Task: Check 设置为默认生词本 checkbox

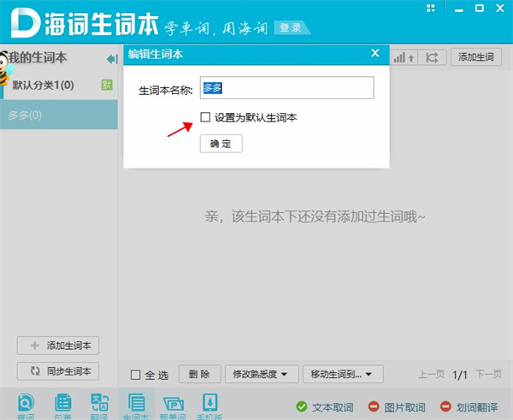Action: click(x=205, y=117)
